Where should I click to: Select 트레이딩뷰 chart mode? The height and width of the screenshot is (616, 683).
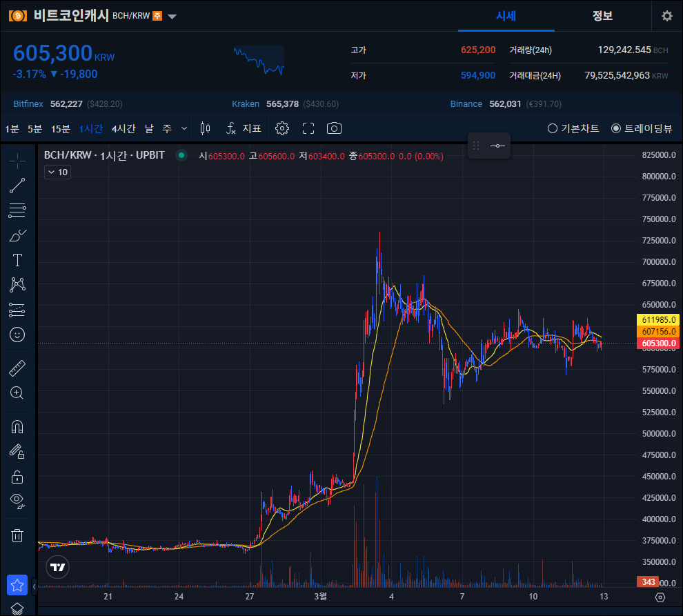(642, 128)
